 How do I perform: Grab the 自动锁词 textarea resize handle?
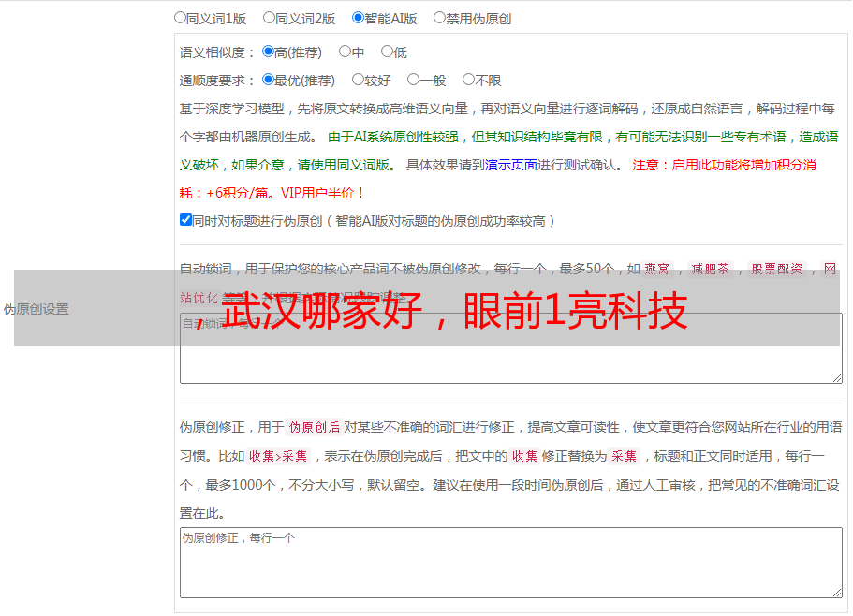coord(837,378)
